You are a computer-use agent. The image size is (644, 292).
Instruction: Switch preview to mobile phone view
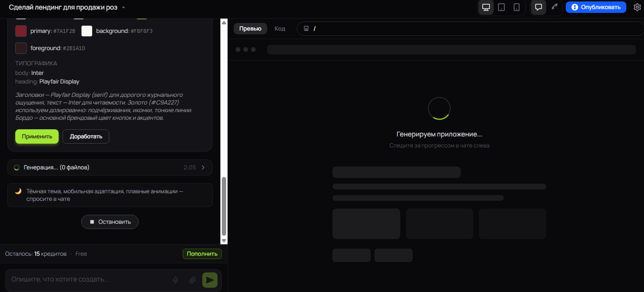517,7
